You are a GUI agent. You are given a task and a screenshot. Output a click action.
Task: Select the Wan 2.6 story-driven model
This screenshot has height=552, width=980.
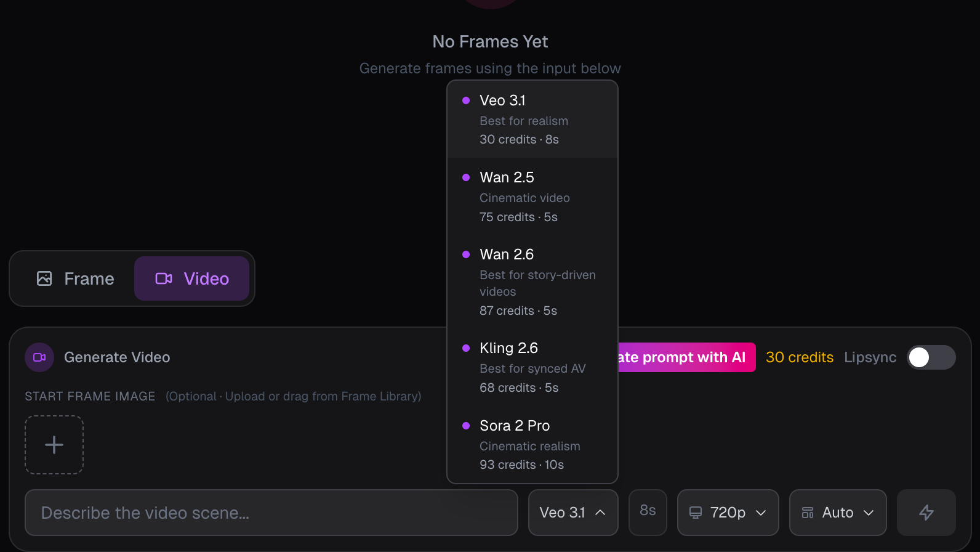tap(532, 282)
